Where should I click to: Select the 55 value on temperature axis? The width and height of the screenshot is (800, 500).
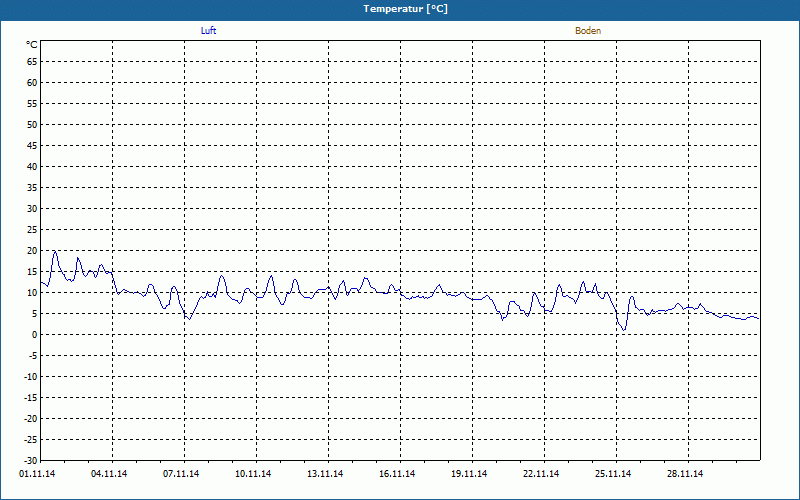32,104
